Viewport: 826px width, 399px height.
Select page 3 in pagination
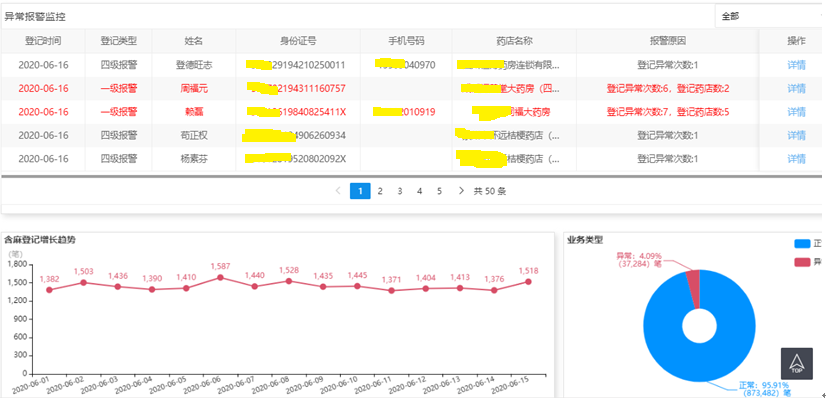tap(400, 191)
